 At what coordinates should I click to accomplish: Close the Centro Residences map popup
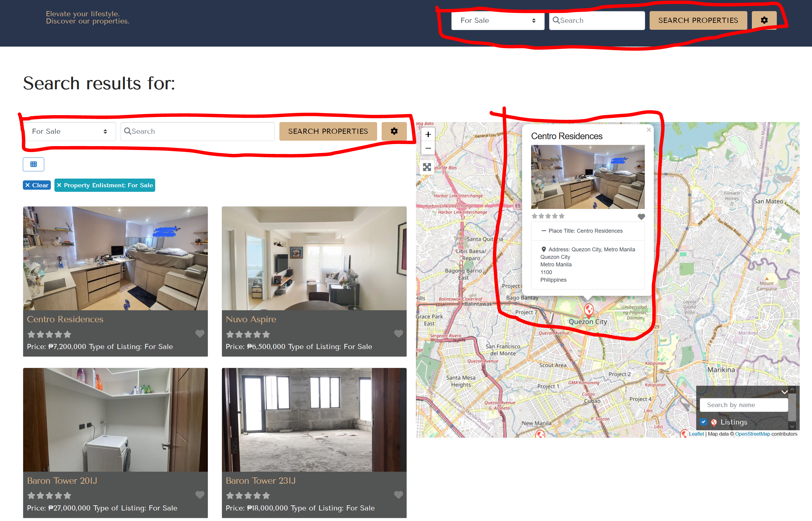click(649, 130)
